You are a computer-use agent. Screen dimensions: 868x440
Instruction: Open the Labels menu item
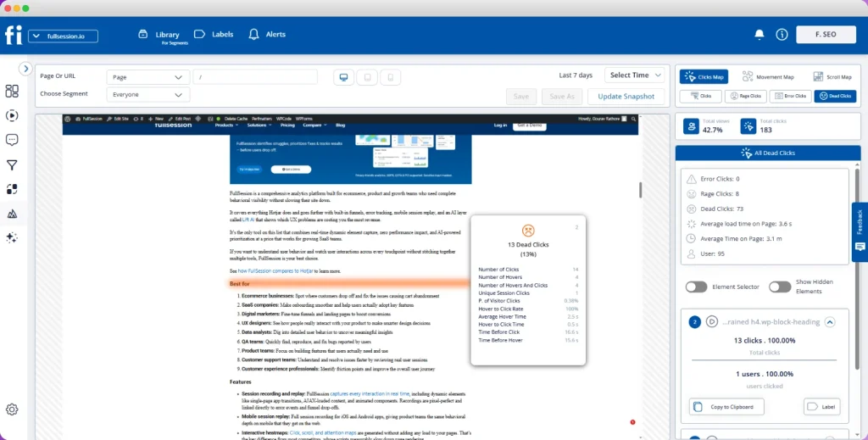point(214,34)
